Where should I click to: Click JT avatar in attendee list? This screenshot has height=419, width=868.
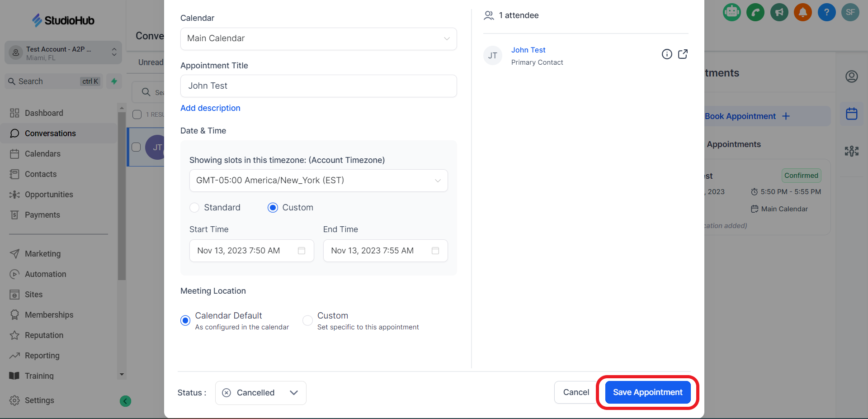(493, 56)
